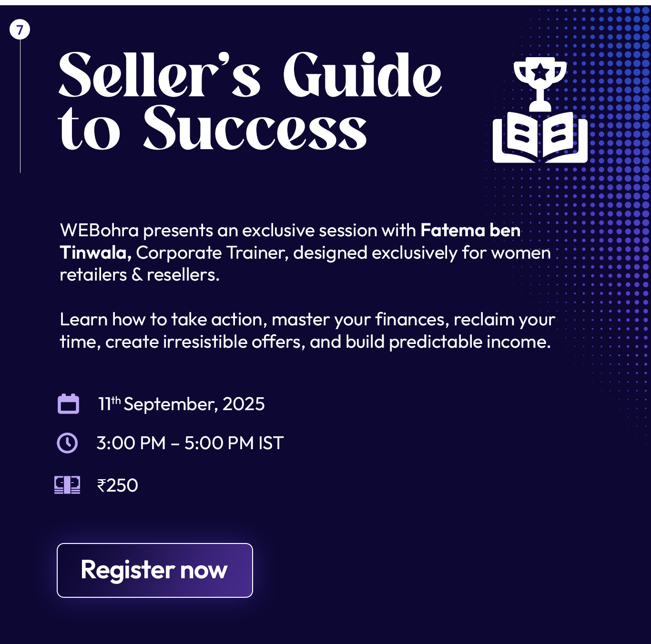Click the word WEBohra in the description
Viewport: 651px width, 644px height.
coord(99,231)
